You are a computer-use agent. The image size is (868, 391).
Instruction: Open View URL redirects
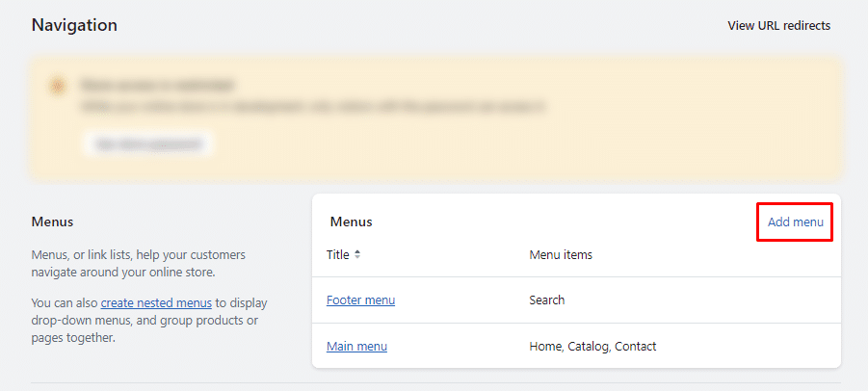pyautogui.click(x=778, y=26)
